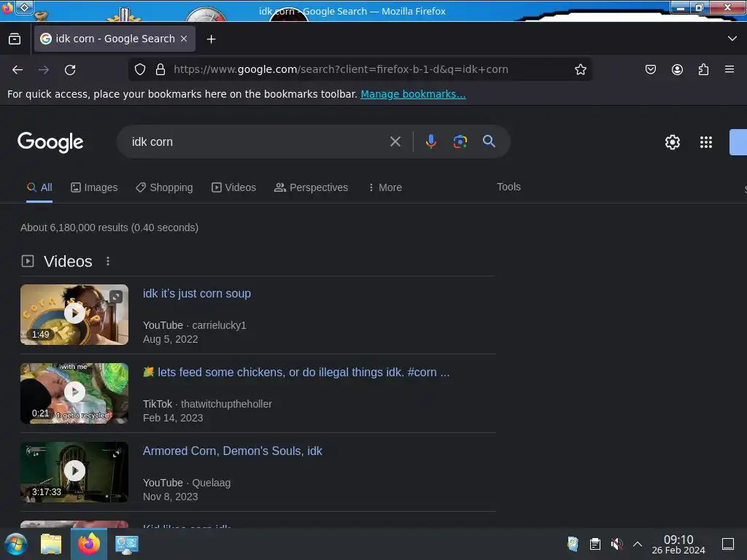Expand the list all tabs chevron
Image resolution: width=747 pixels, height=560 pixels.
point(732,39)
